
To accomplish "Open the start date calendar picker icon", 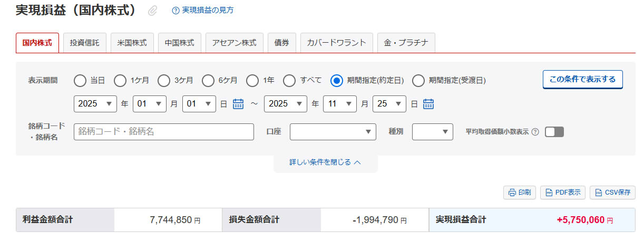I will coord(238,104).
